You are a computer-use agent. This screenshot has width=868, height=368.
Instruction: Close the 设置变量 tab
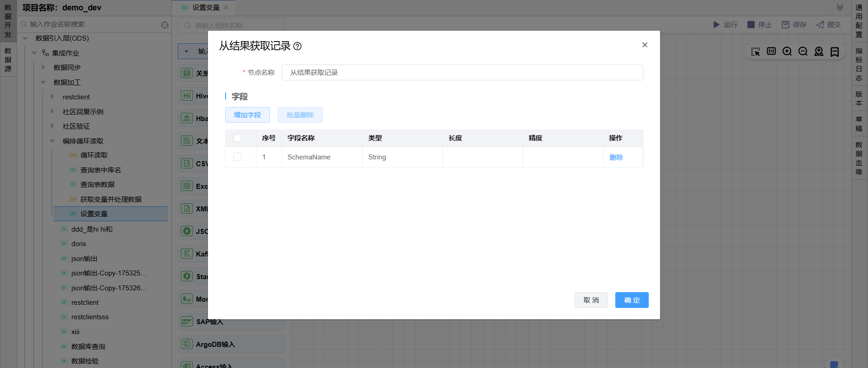coord(226,8)
